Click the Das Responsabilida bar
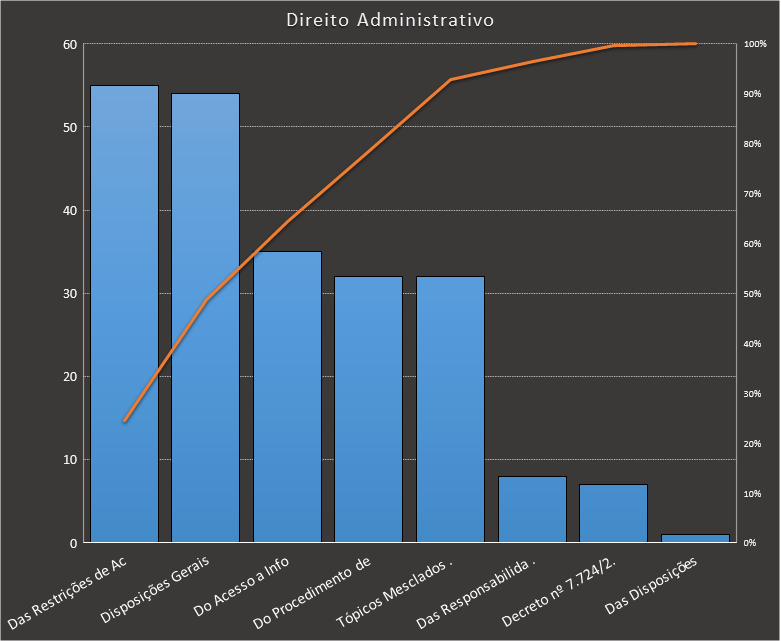 click(x=532, y=509)
